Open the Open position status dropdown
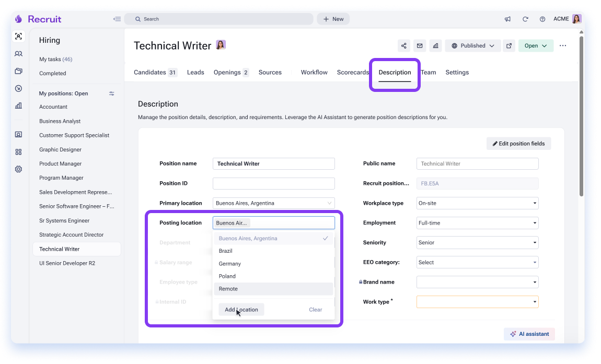This screenshot has width=601, height=364. (x=536, y=45)
